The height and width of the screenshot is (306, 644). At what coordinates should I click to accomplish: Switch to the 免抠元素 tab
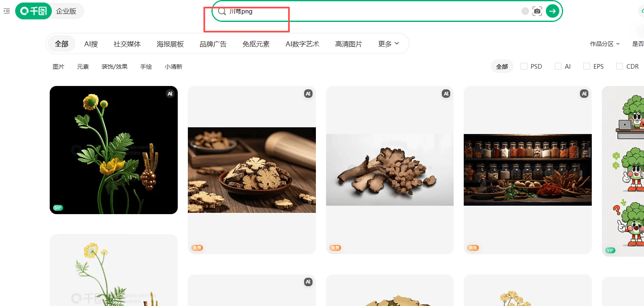coord(256,44)
